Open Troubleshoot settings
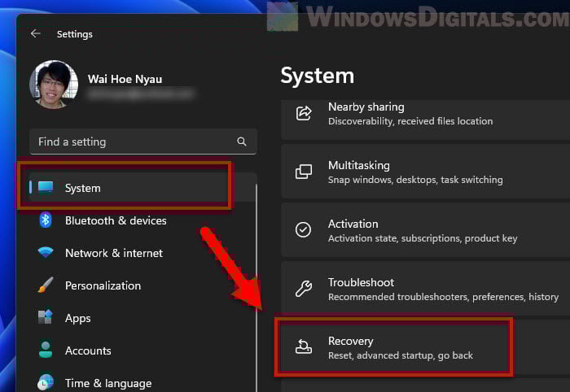570x392 pixels. (x=425, y=289)
